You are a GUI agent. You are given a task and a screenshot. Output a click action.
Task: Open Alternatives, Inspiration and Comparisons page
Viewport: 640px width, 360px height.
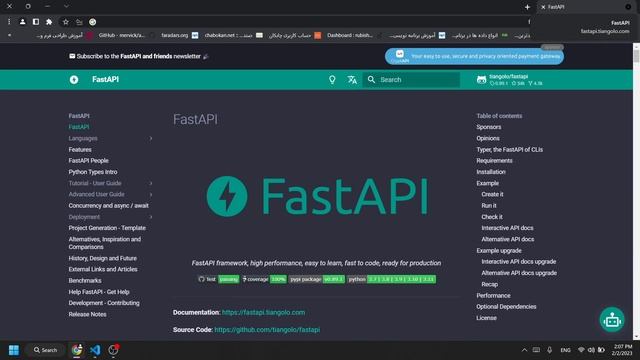click(x=105, y=243)
